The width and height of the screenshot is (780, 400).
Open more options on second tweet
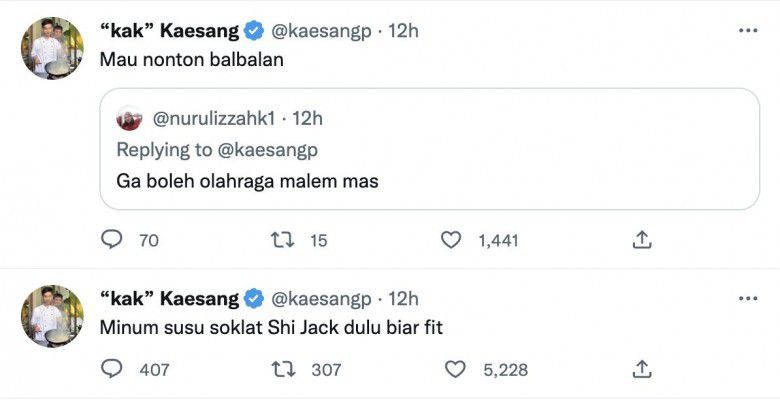tap(748, 299)
